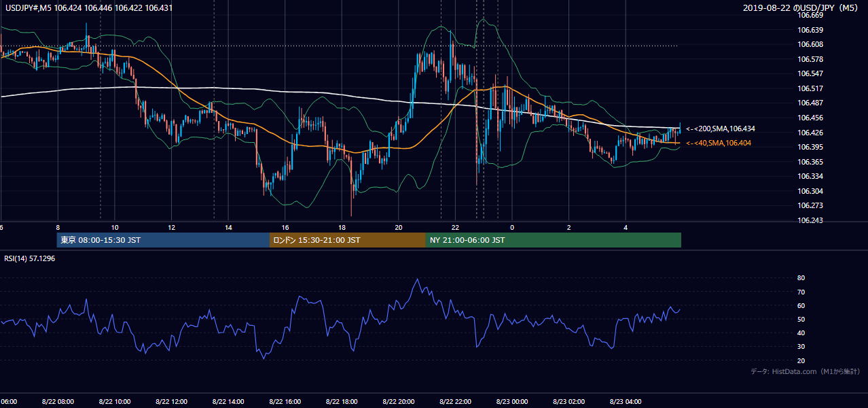Click the '8/22 18:00' date axis label
This screenshot has height=408, width=868.
click(x=342, y=401)
